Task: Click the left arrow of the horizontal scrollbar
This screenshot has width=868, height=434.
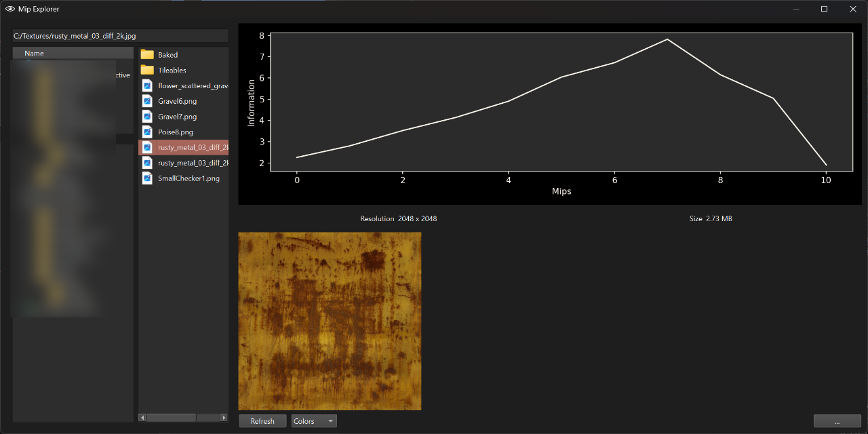Action: (142, 417)
